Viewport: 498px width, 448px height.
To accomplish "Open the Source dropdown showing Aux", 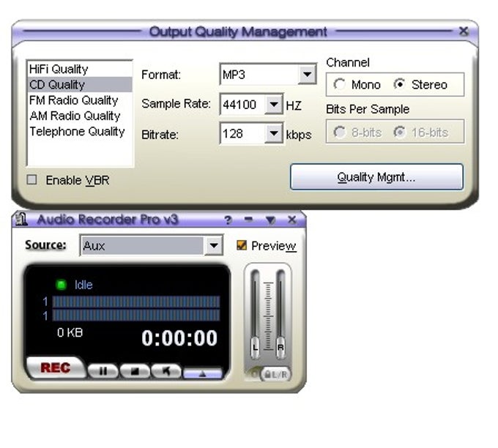I will pyautogui.click(x=213, y=245).
